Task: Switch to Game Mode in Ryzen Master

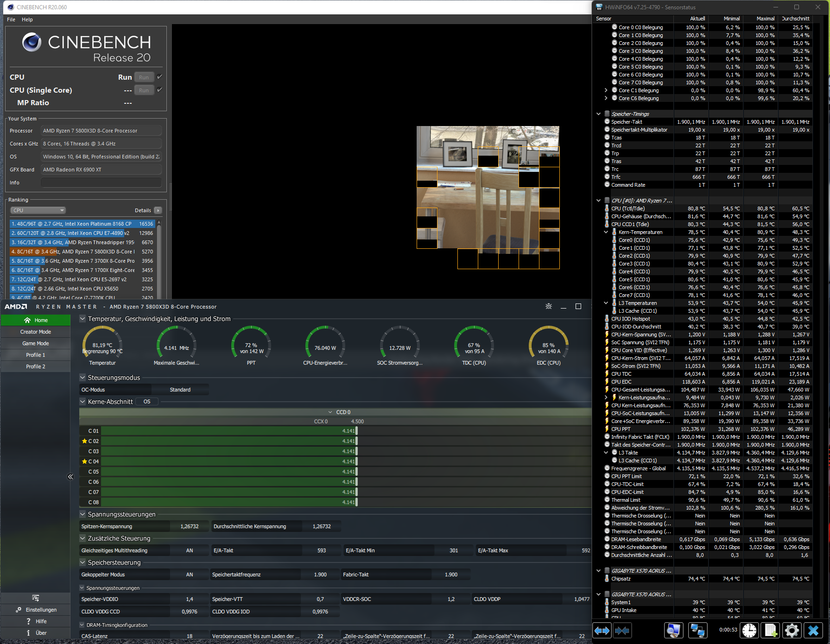Action: pos(36,343)
